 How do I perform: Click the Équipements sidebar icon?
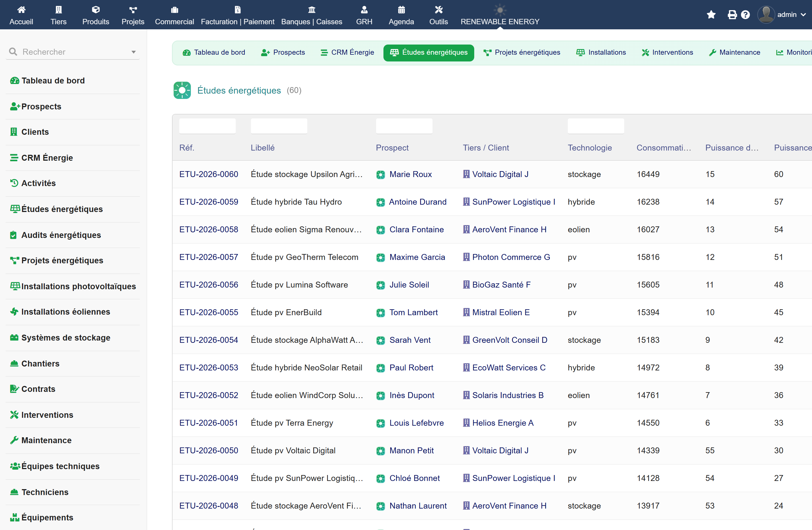(14, 517)
